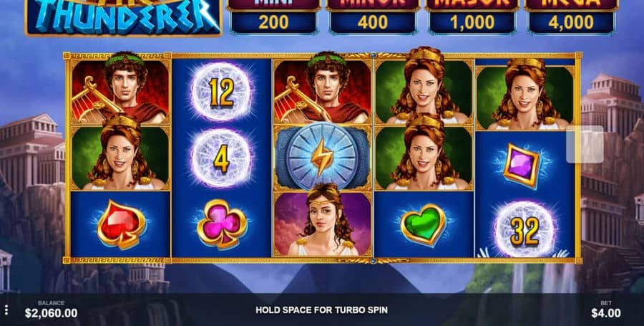Click the translucent white panel right of reels
Screen dimensions: 644x326
(585, 144)
